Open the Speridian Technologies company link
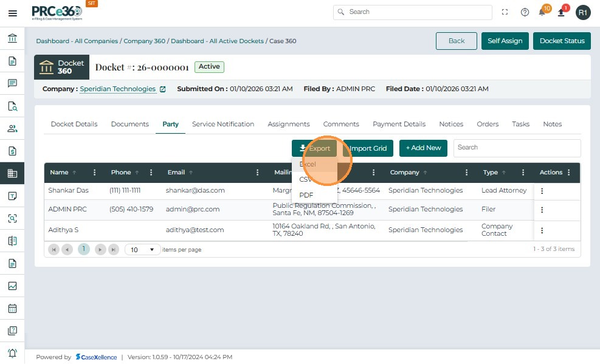Screen dimensions: 600x364 118,89
